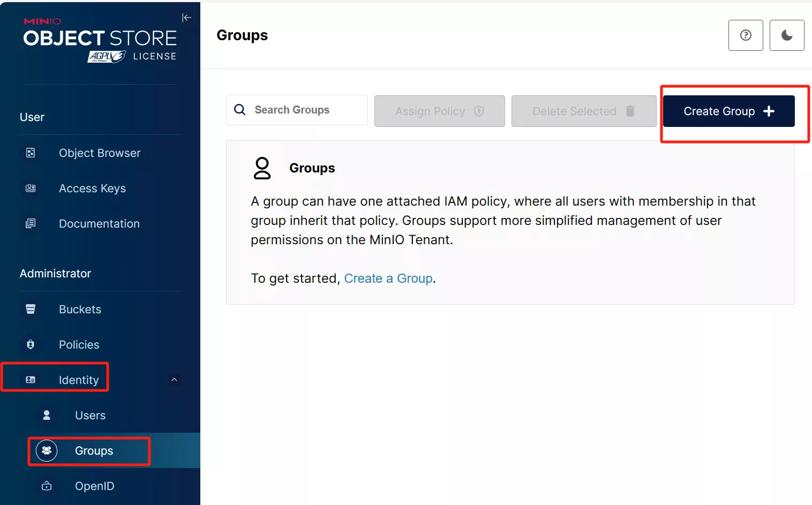Click the Delete Selected button

pyautogui.click(x=583, y=111)
